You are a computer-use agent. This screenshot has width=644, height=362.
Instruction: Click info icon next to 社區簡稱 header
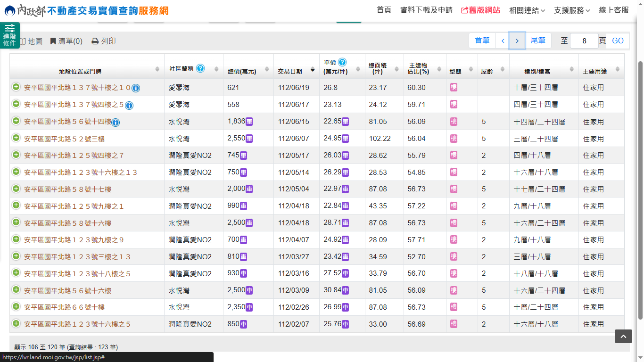click(200, 68)
